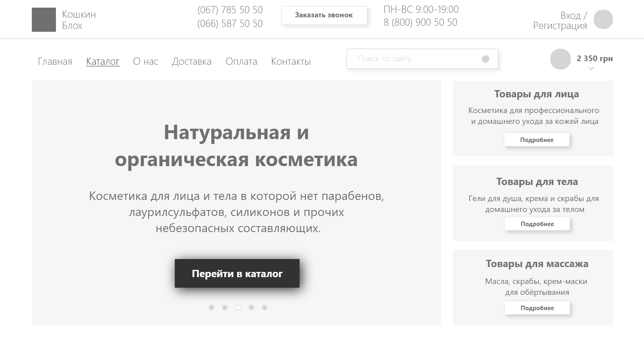Click the phone number (066) 587 50 50
The image size is (644, 362).
pyautogui.click(x=230, y=24)
